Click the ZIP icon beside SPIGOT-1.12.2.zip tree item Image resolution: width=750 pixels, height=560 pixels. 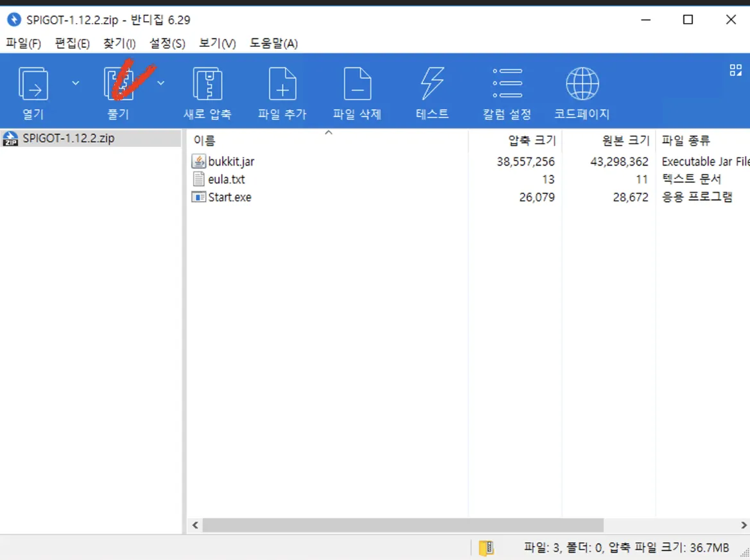10,139
